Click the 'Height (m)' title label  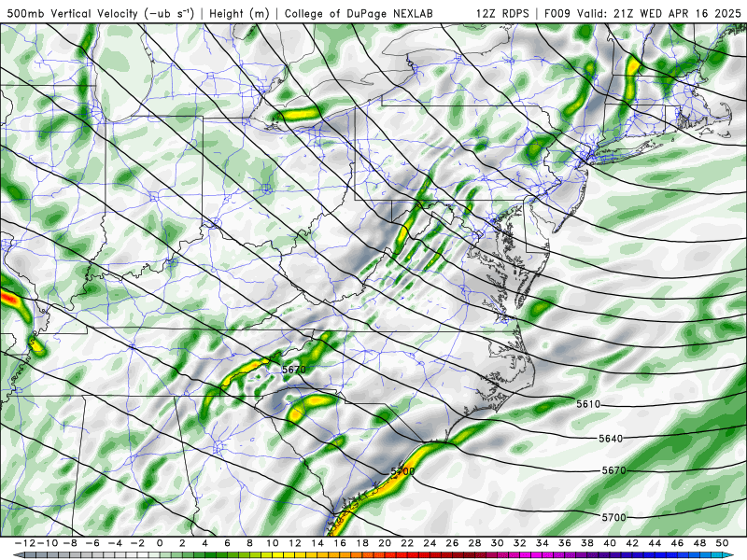point(239,13)
